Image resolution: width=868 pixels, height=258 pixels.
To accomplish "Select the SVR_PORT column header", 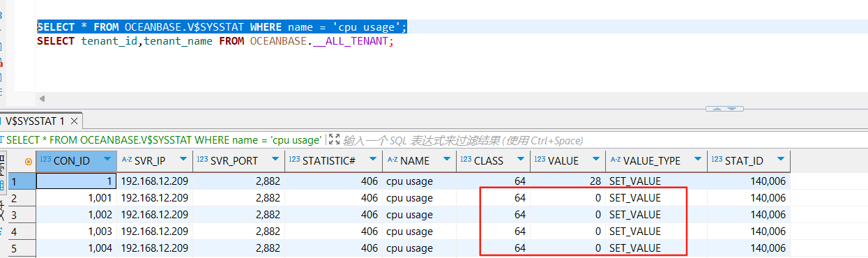I will coord(238,160).
